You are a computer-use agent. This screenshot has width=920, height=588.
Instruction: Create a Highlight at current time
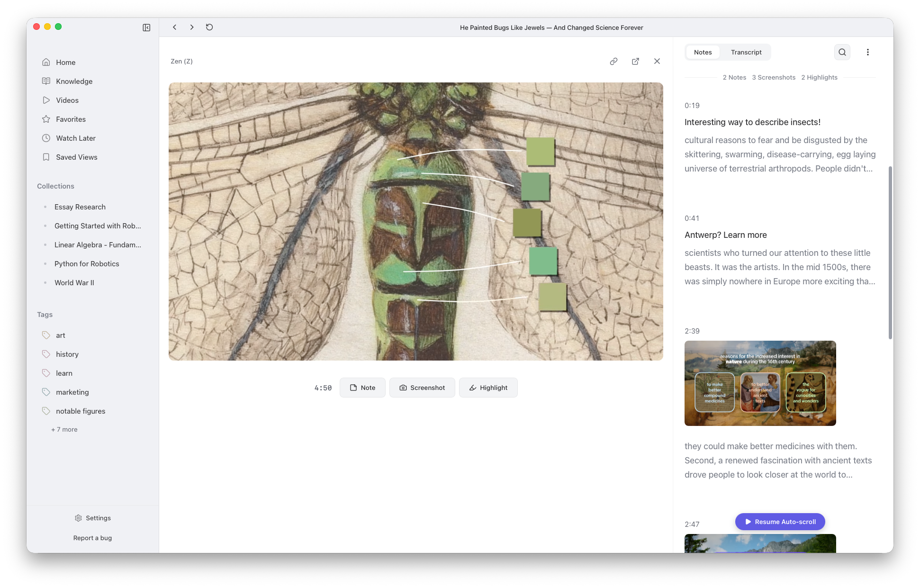(x=488, y=388)
